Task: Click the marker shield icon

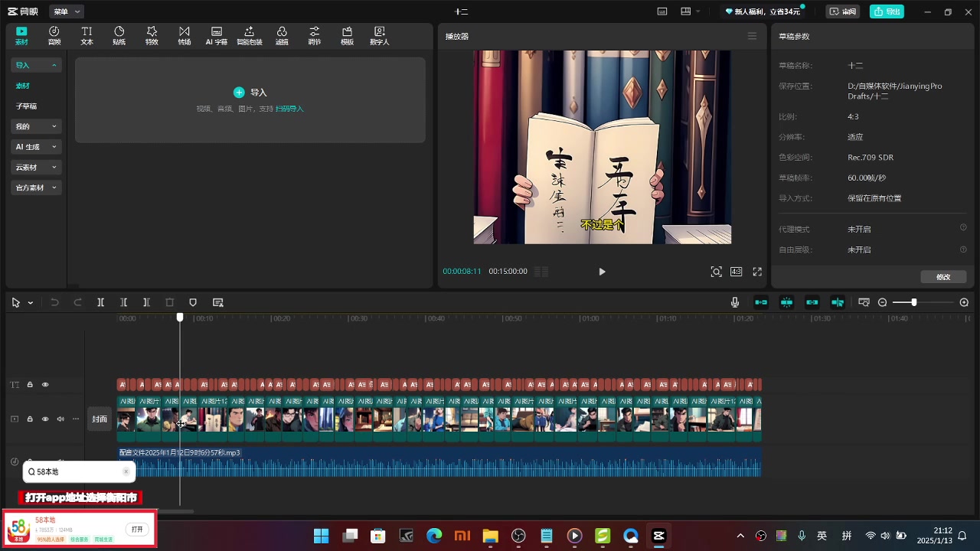Action: (x=193, y=302)
